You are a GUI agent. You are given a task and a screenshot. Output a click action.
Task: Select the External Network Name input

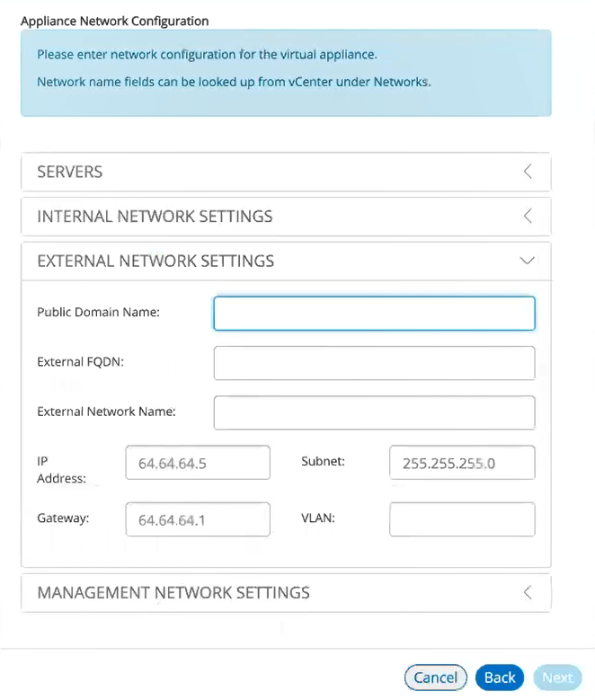pos(374,412)
